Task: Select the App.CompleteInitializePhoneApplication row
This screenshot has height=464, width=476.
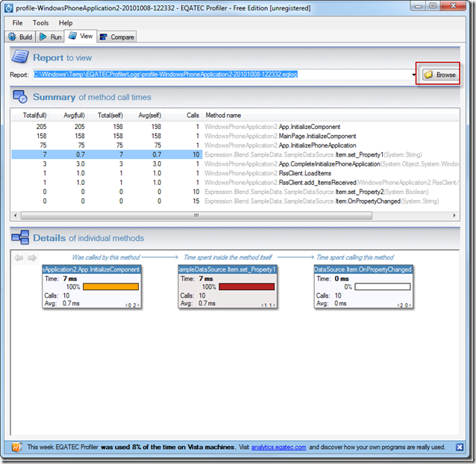Action: (x=235, y=164)
